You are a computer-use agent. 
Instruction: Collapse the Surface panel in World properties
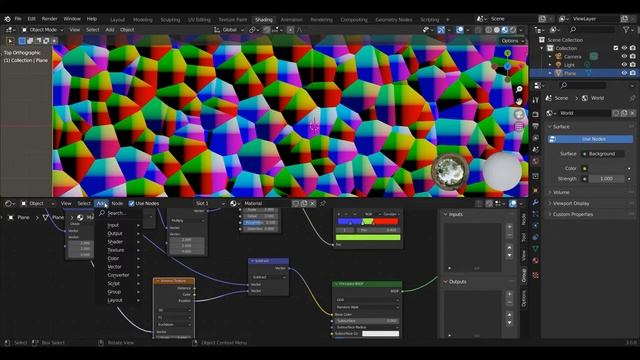550,127
